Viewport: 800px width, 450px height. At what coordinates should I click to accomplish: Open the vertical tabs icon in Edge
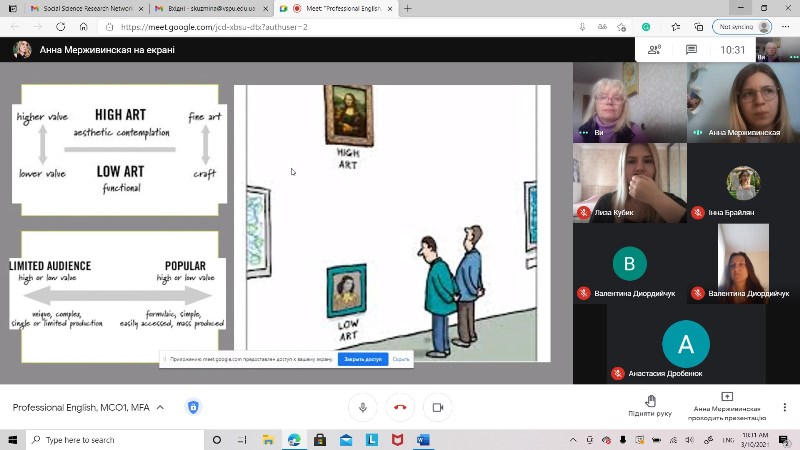coord(13,9)
